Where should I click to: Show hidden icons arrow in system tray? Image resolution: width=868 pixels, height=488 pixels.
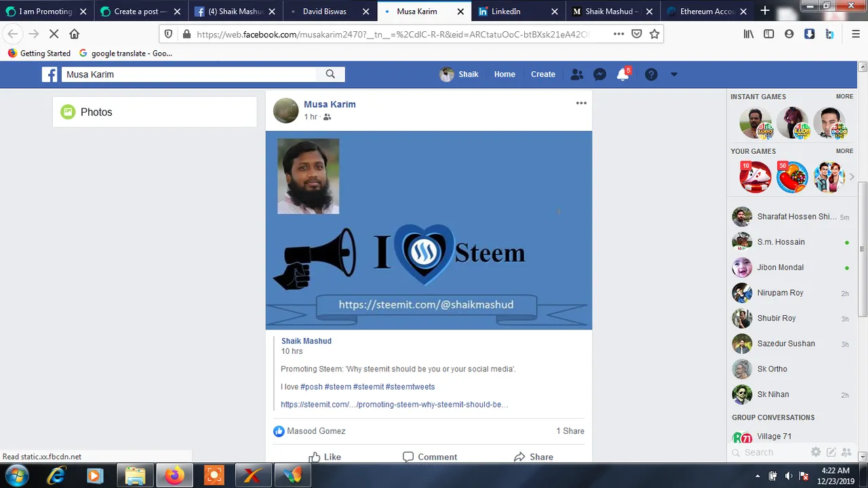757,475
